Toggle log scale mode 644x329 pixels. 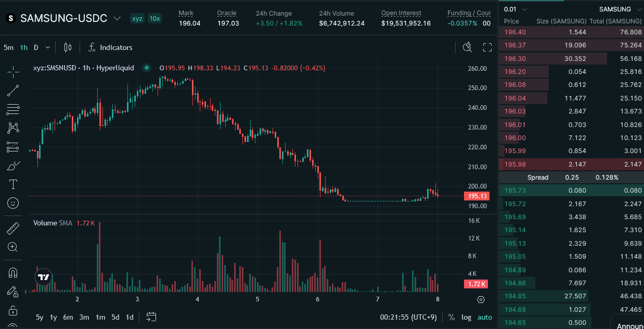click(x=466, y=317)
